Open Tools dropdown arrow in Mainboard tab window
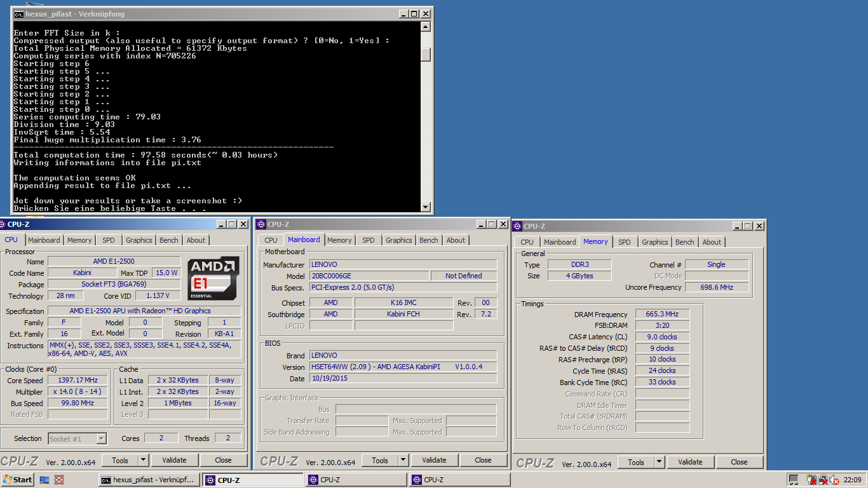 [x=403, y=460]
